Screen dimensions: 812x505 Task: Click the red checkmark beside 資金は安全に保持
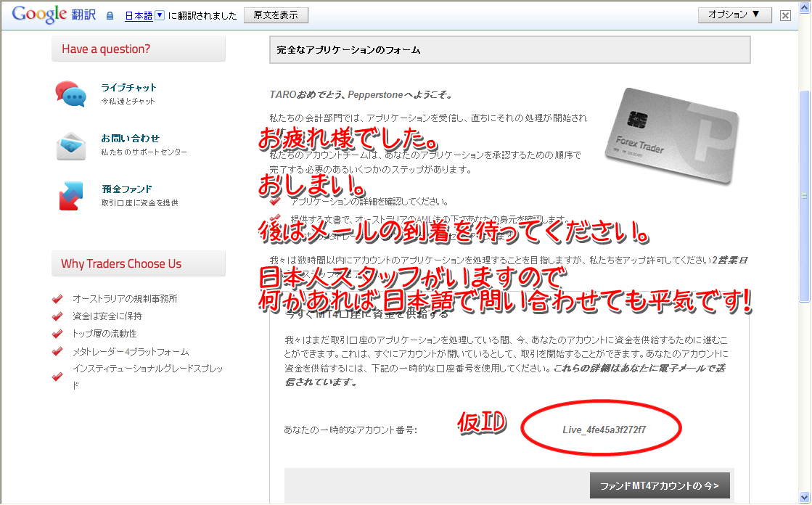pyautogui.click(x=57, y=316)
